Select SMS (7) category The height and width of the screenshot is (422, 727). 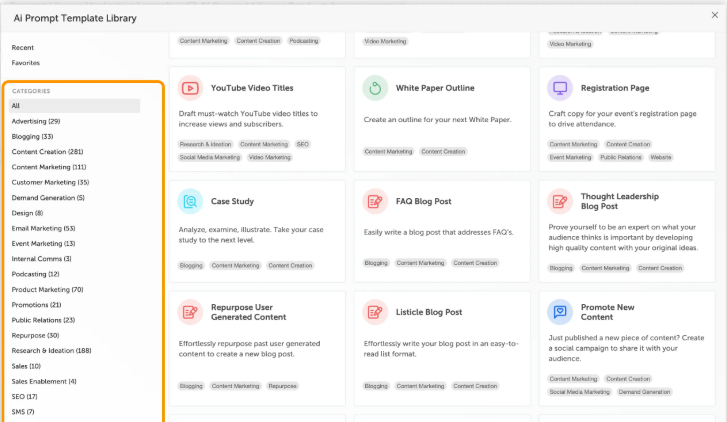pos(23,412)
